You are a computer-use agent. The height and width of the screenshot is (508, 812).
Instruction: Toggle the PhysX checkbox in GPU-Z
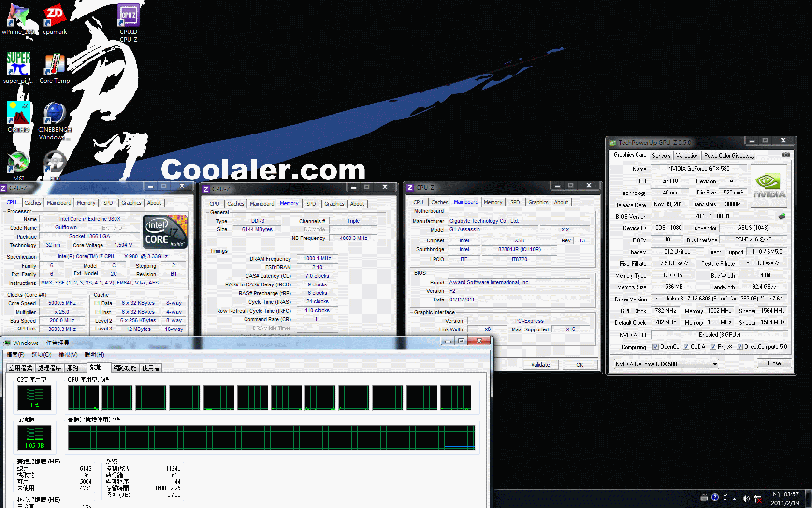(713, 347)
